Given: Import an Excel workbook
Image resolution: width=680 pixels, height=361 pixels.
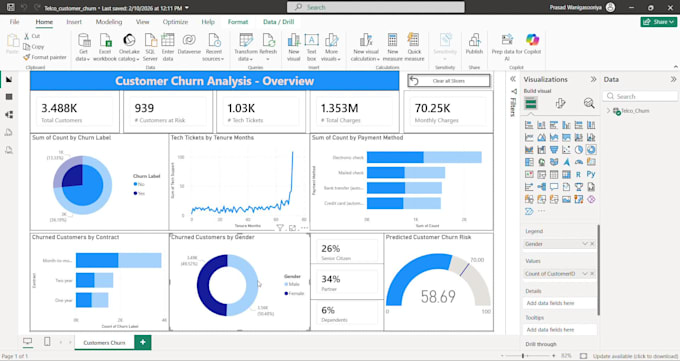Looking at the screenshot, I should tap(105, 47).
